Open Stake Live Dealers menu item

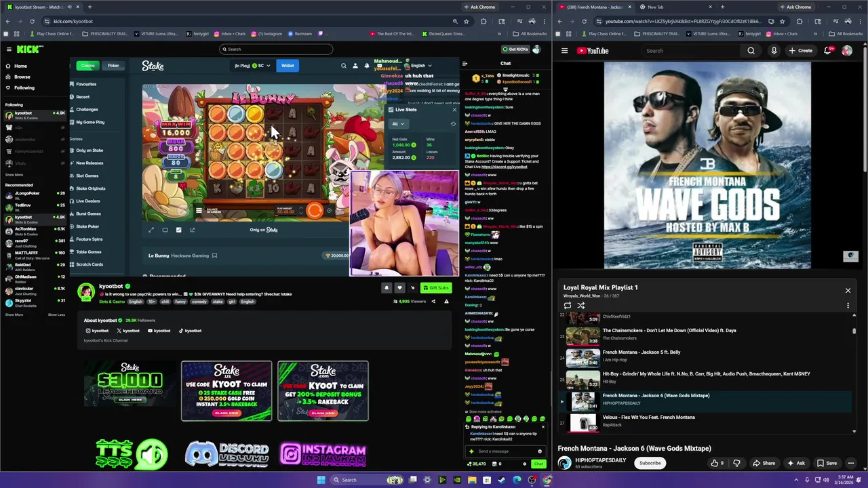tap(87, 201)
